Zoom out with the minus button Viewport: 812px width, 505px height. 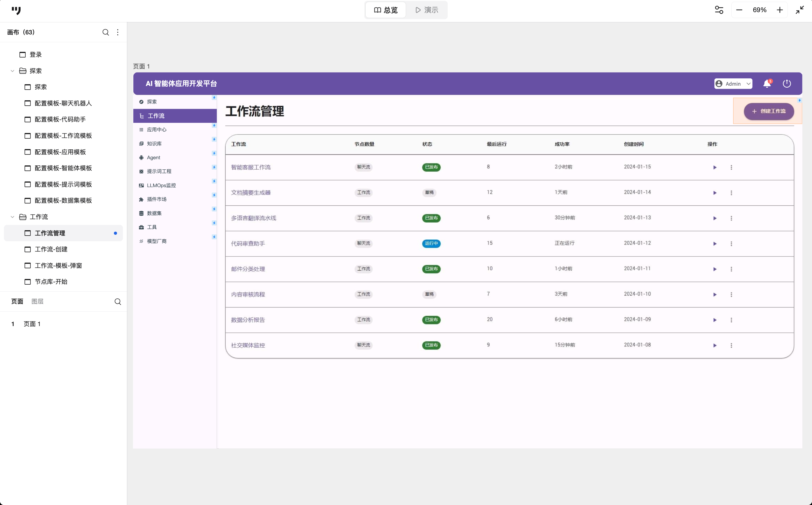pos(739,10)
